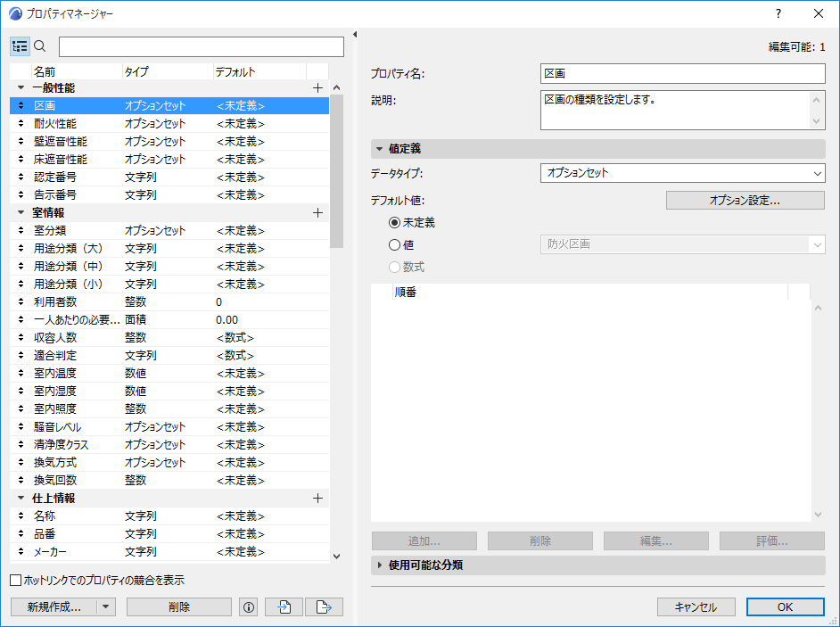Open the データタイプ dropdown

(x=682, y=173)
